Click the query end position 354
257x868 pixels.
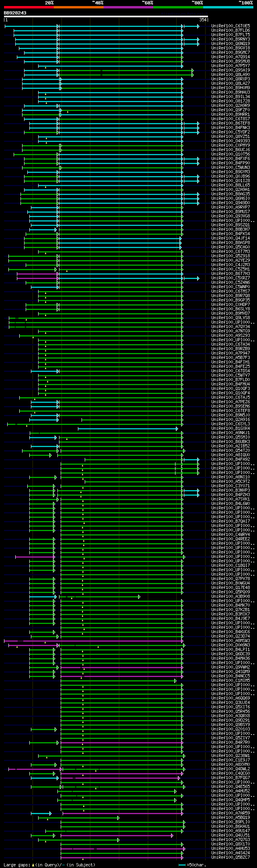[203, 20]
